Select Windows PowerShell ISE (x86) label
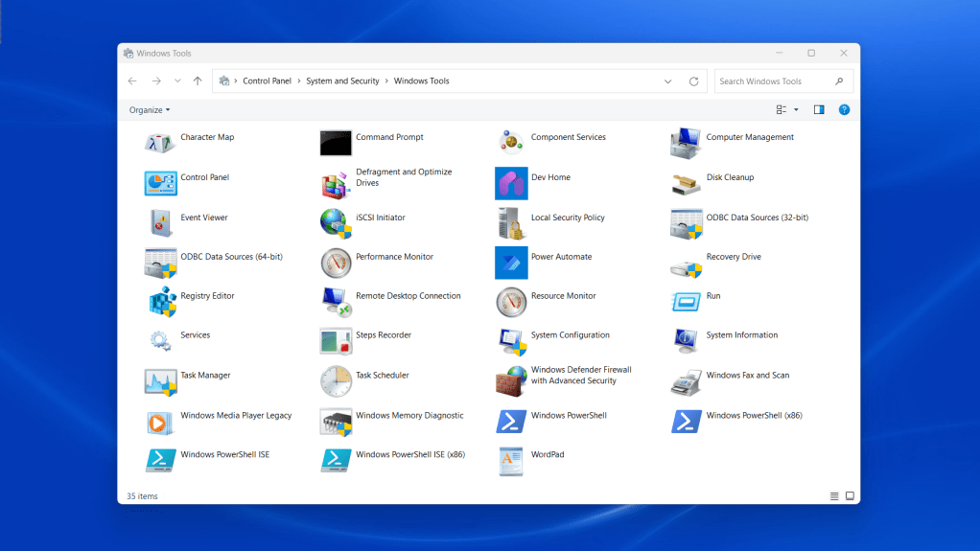This screenshot has height=551, width=980. pos(410,455)
